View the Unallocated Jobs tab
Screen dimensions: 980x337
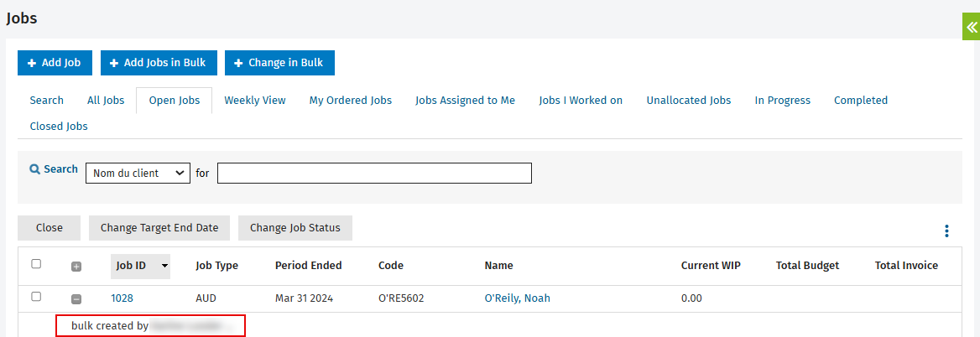pyautogui.click(x=689, y=101)
